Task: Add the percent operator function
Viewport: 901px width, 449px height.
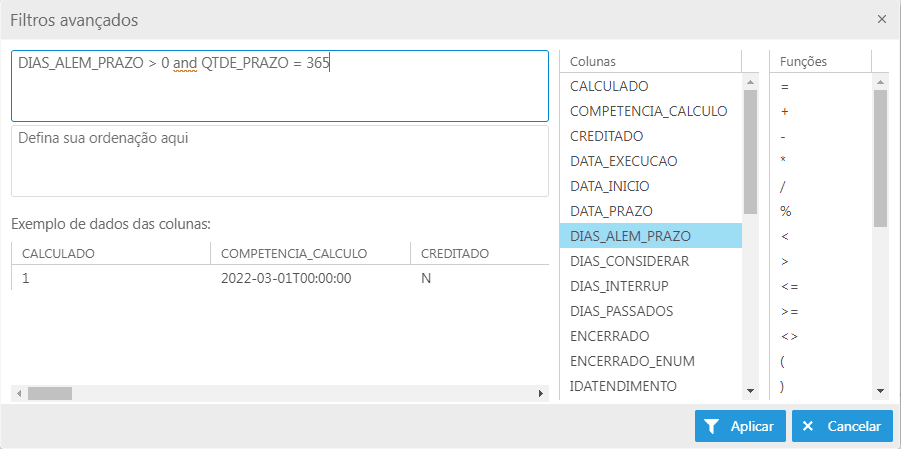Action: 786,211
